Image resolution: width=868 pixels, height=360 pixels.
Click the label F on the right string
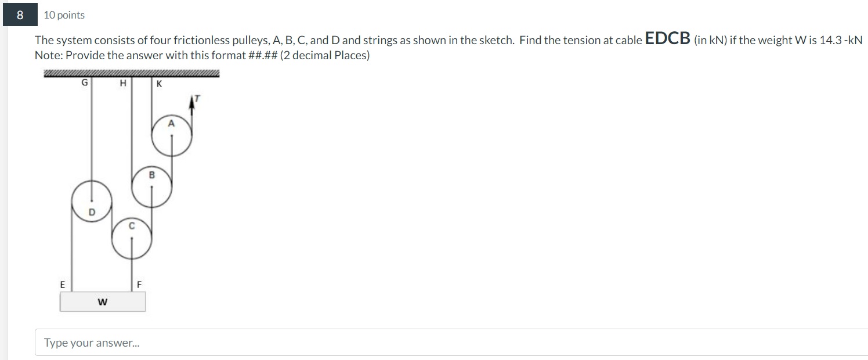139,284
